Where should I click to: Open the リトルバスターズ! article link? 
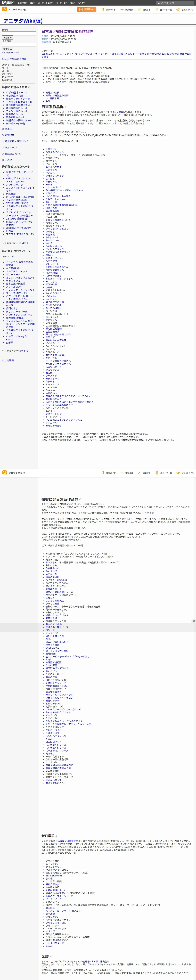tap(55, 943)
